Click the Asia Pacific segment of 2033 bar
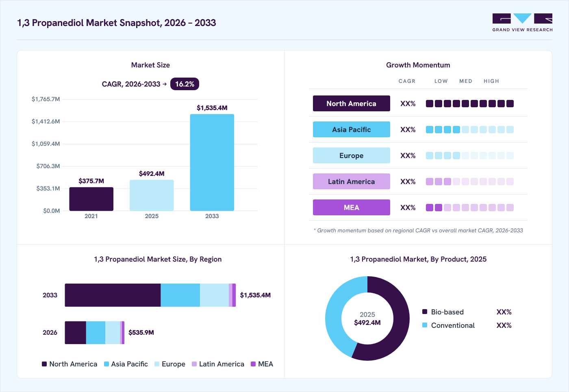This screenshot has width=569, height=392. tap(180, 295)
